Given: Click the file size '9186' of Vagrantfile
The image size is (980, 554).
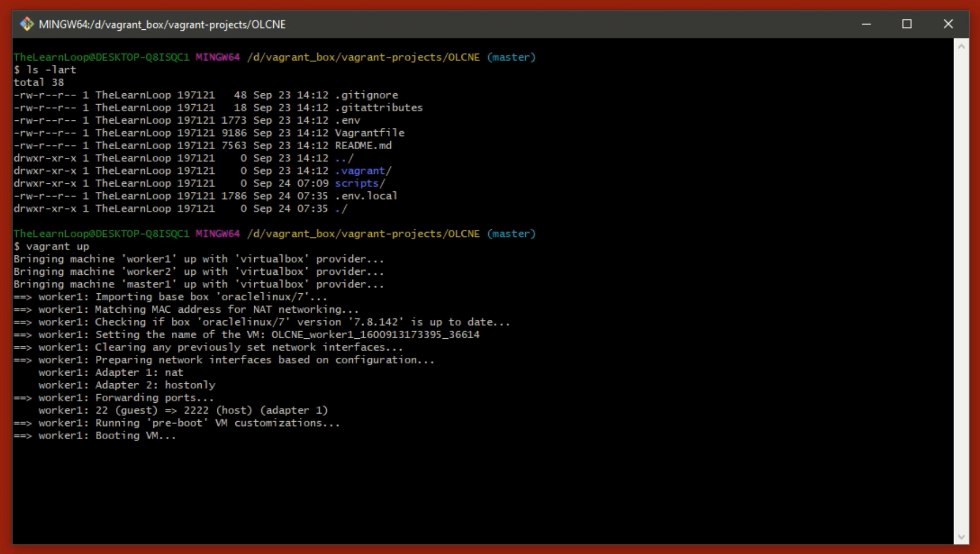Looking at the screenshot, I should [x=234, y=133].
